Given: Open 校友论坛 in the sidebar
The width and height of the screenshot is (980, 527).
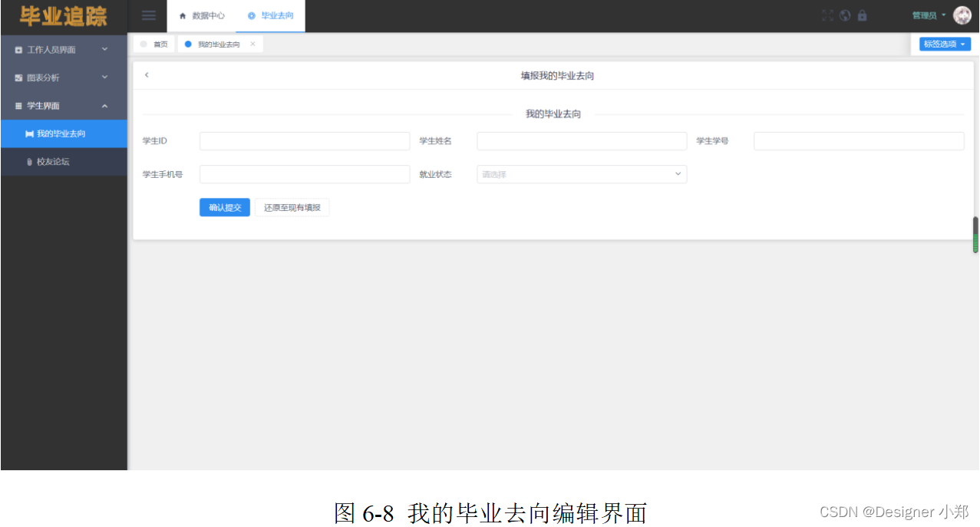Looking at the screenshot, I should point(64,162).
